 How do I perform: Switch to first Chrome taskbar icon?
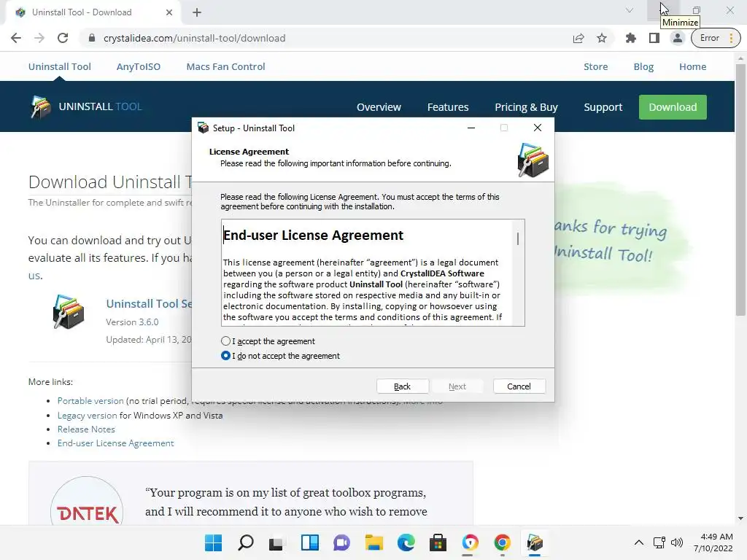coord(471,542)
